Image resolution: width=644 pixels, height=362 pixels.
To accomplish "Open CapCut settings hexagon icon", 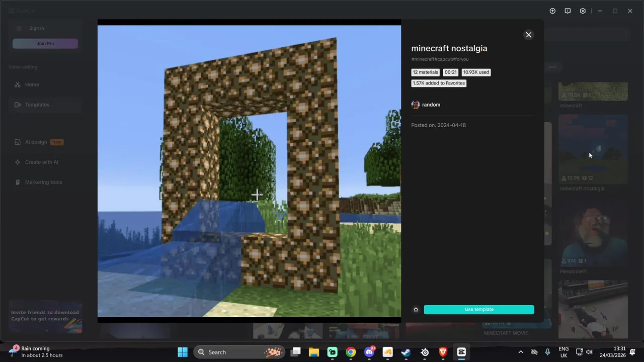I will click(583, 11).
